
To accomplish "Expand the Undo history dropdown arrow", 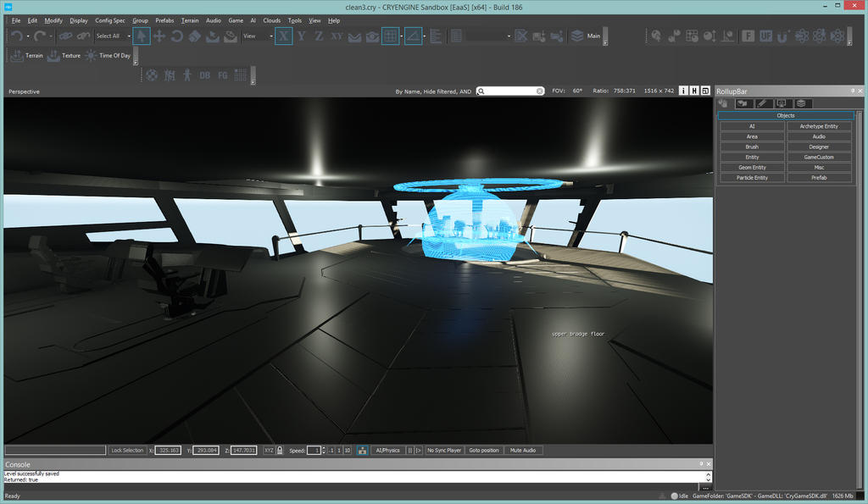I will tap(28, 36).
